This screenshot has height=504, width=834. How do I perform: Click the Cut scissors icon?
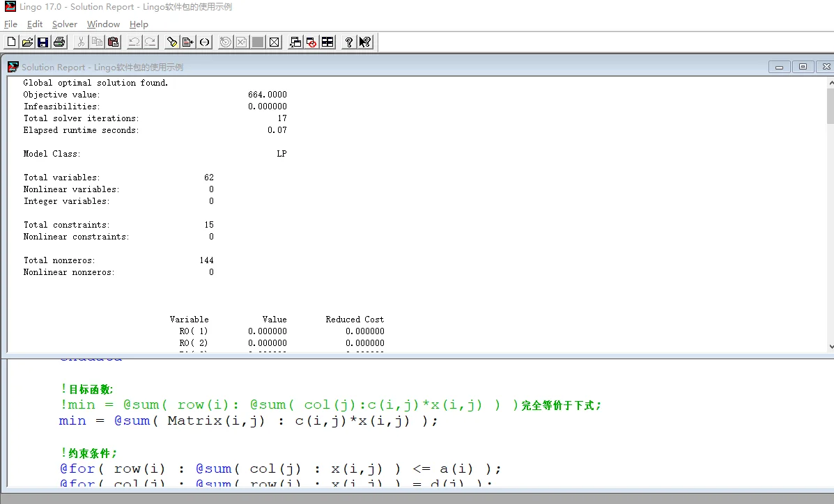click(81, 42)
